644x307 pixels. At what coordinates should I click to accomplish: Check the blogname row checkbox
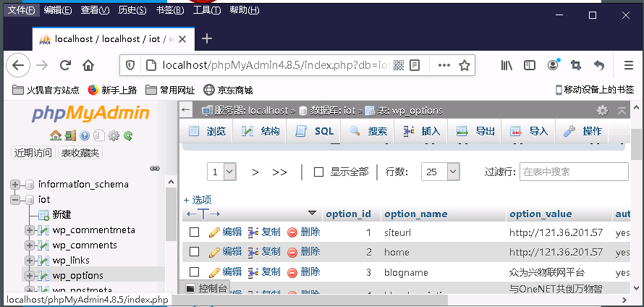coord(194,272)
